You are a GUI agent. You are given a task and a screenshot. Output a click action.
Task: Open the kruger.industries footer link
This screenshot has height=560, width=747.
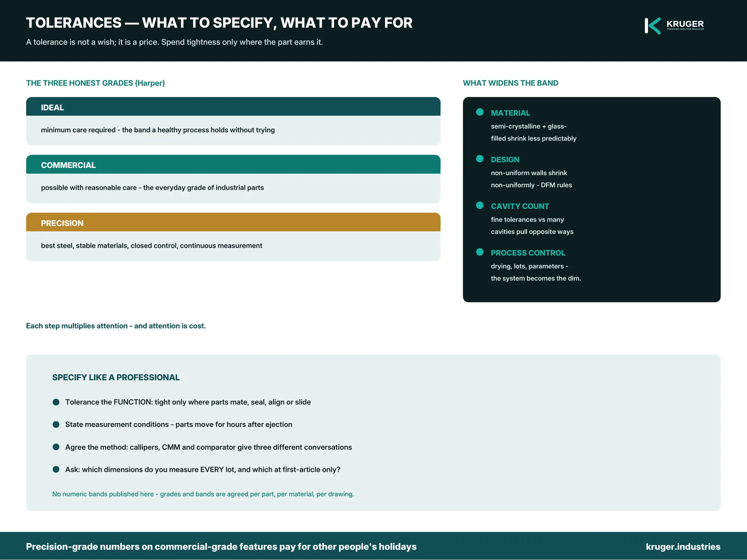683,547
